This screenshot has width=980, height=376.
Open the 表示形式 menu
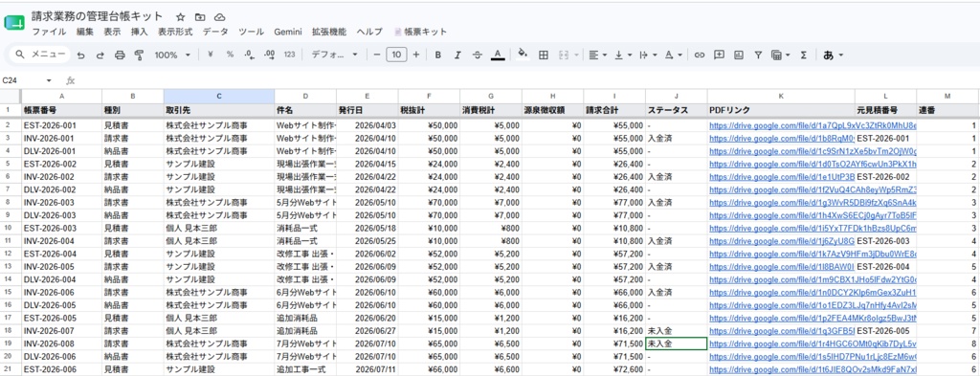pos(175,32)
